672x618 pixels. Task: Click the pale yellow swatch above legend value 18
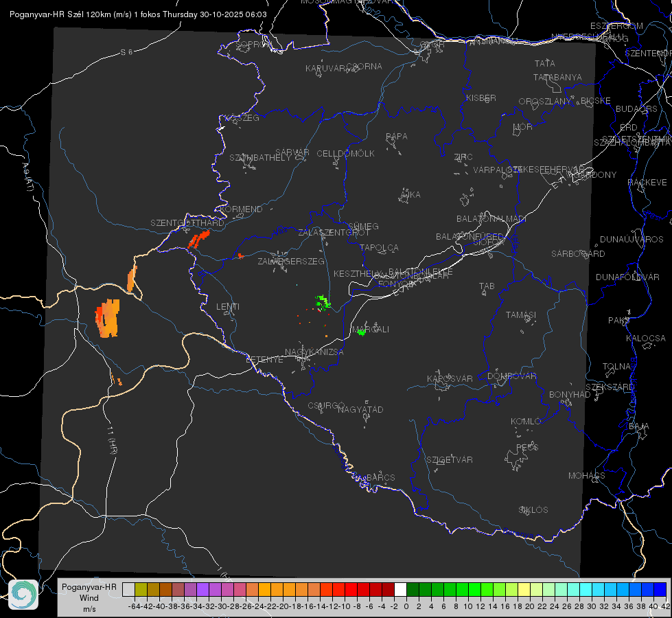[524, 589]
